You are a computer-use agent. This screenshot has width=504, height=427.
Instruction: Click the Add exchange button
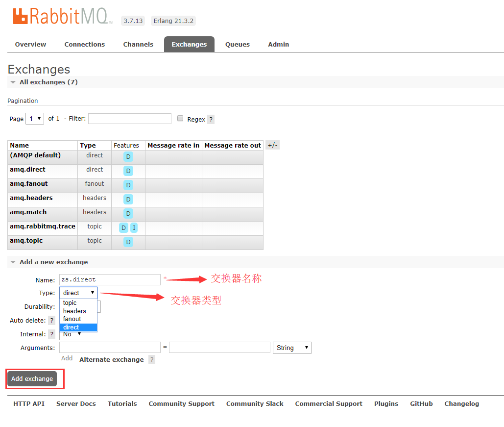32,378
